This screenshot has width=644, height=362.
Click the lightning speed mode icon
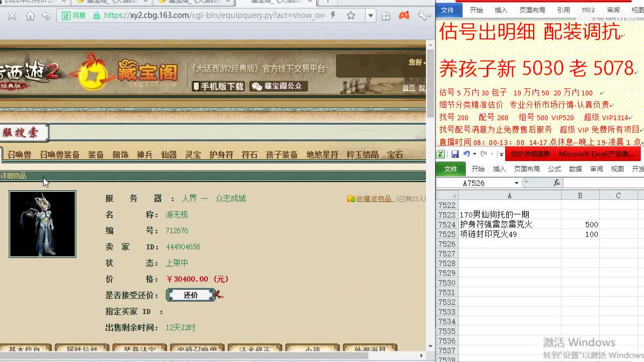pyautogui.click(x=333, y=16)
